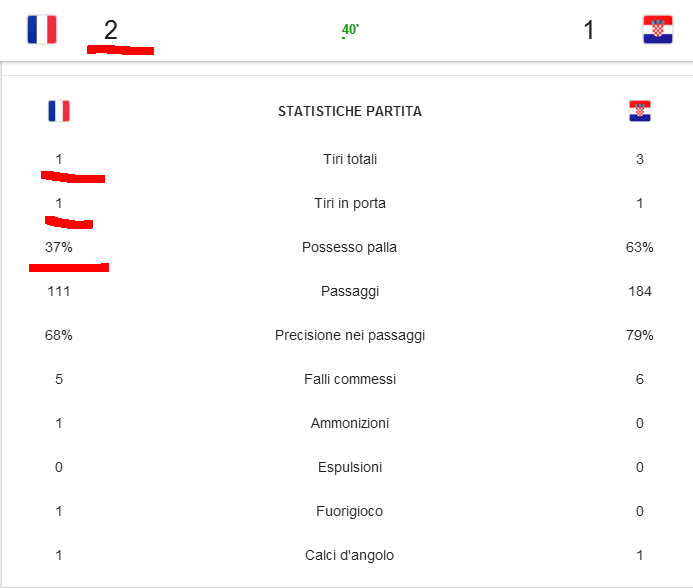
Task: Select the Tiri totali row label
Action: click(350, 159)
